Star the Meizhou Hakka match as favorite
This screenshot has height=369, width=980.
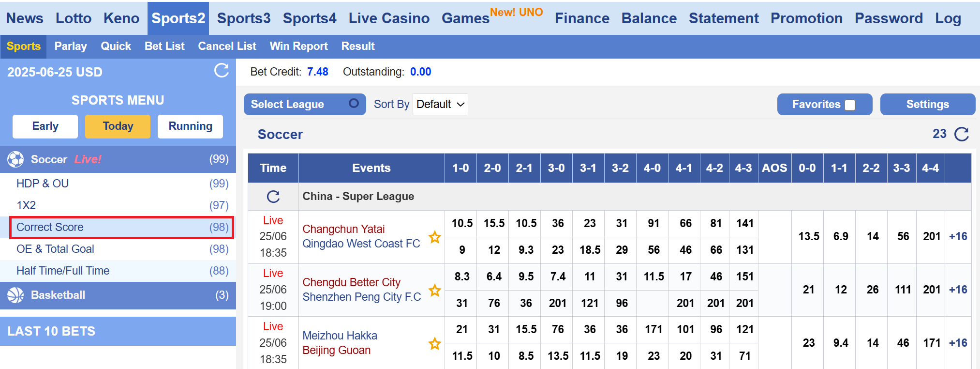(x=435, y=343)
